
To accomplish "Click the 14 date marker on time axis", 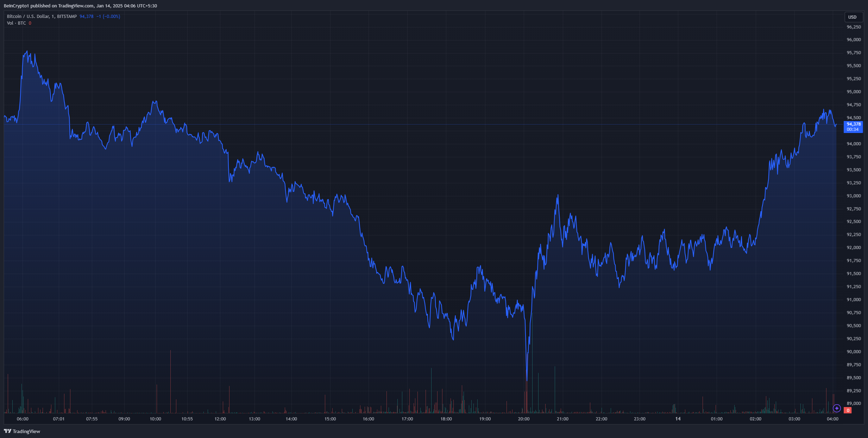I will pos(678,419).
